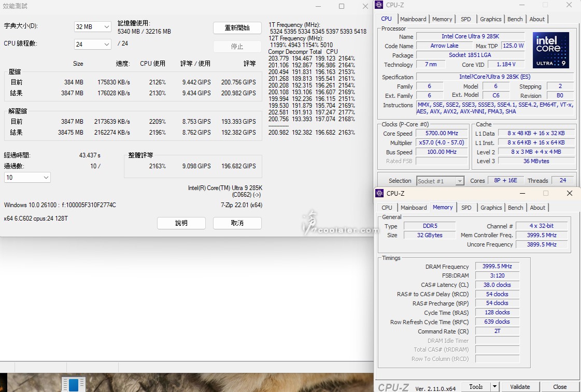
Task: Click the 639 clocks tRFC value
Action: tap(497, 322)
